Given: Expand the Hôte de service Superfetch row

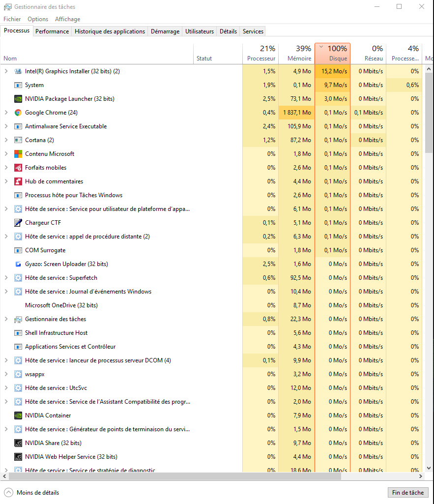Looking at the screenshot, I should [x=6, y=278].
